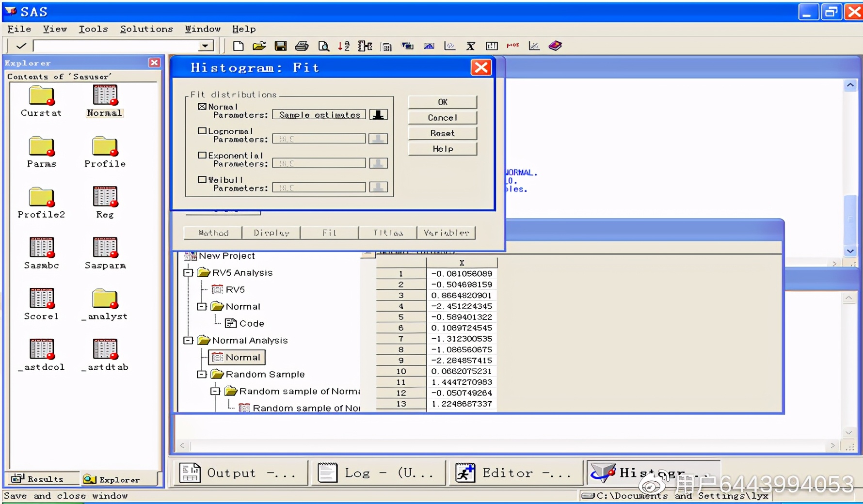Click the New document toolbar icon
Viewport: 863px width, 504px height.
click(238, 46)
